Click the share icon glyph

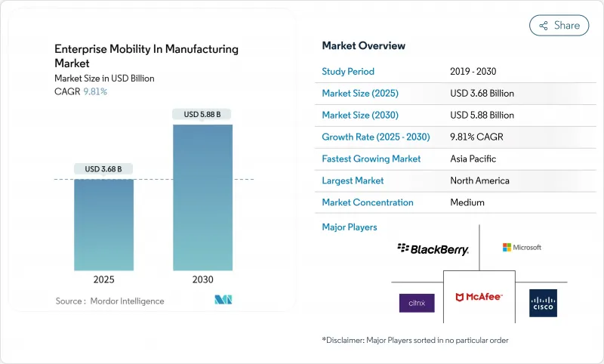543,26
